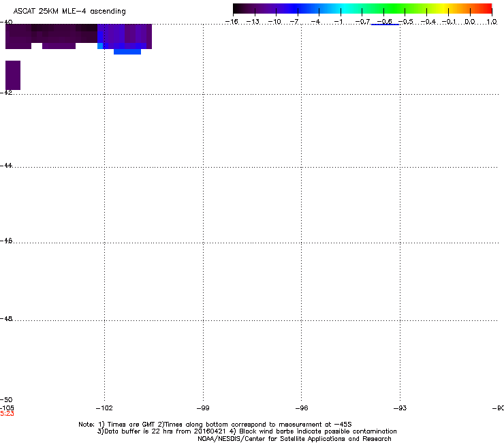
Task: Click the -0.1 color scale label
Action: coord(449,22)
